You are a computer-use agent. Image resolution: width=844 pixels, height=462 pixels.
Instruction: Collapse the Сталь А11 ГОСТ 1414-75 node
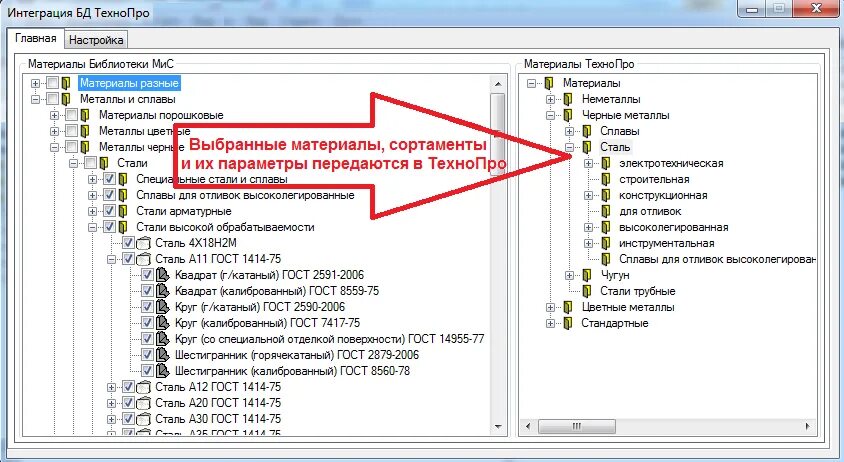(111, 260)
